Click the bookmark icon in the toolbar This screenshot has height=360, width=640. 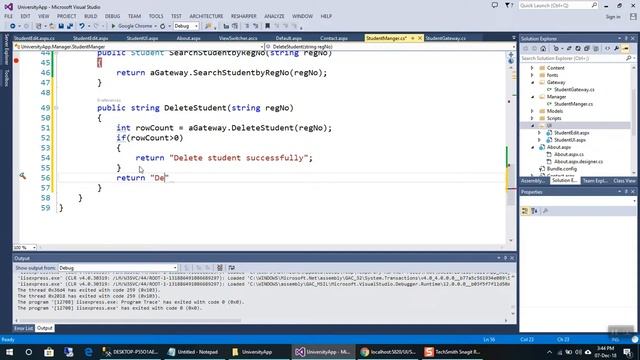click(267, 26)
